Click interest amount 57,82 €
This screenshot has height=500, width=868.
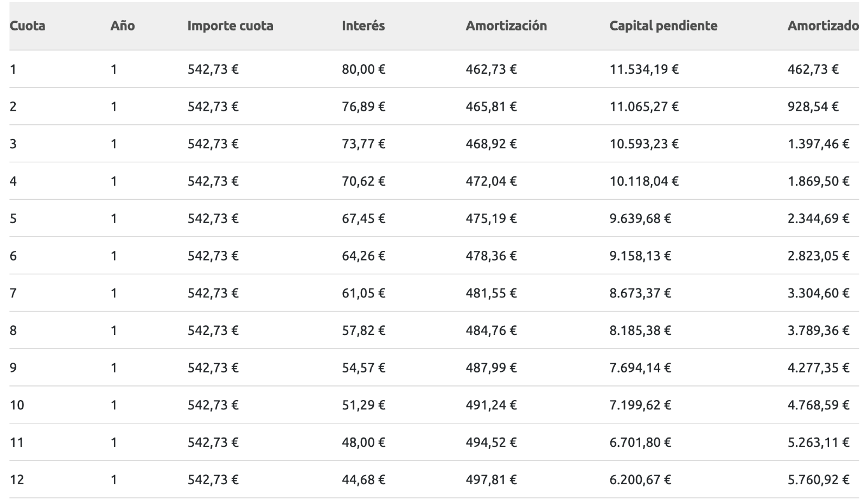pyautogui.click(x=363, y=331)
